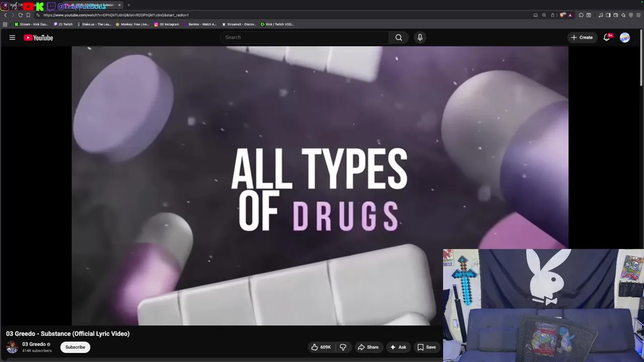Like the video with 609K likes
The image size is (644, 362).
(x=320, y=347)
